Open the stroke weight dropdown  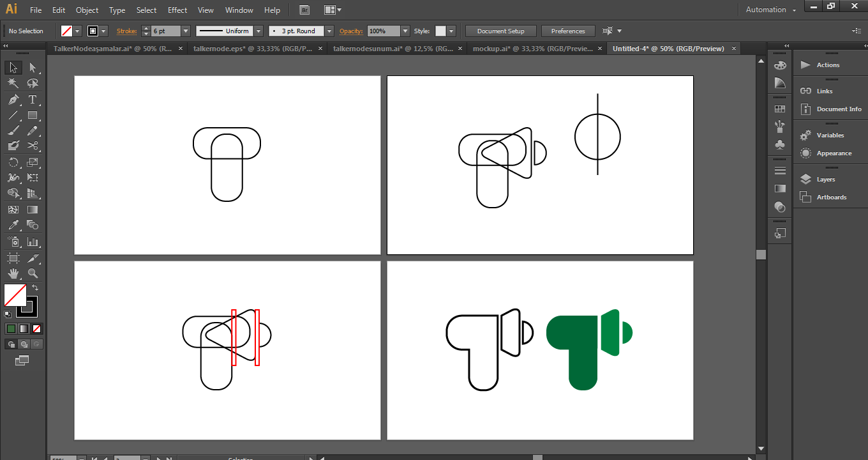tap(186, 31)
